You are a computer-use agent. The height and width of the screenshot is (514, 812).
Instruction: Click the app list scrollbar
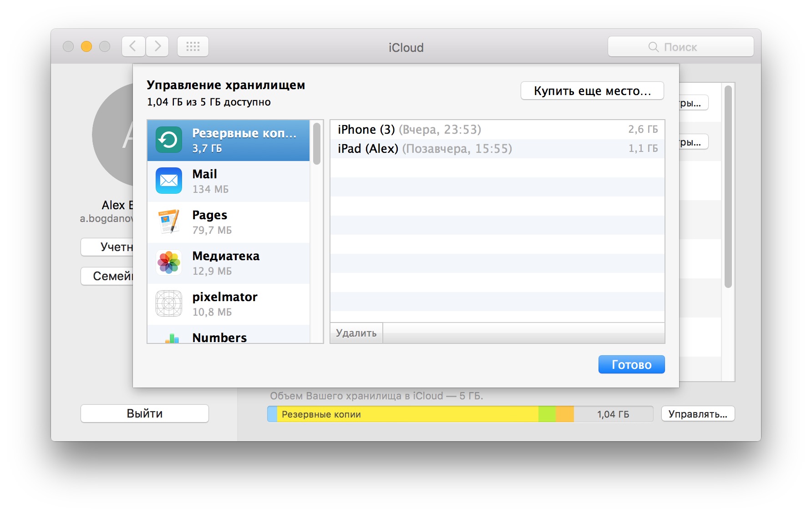click(x=317, y=144)
